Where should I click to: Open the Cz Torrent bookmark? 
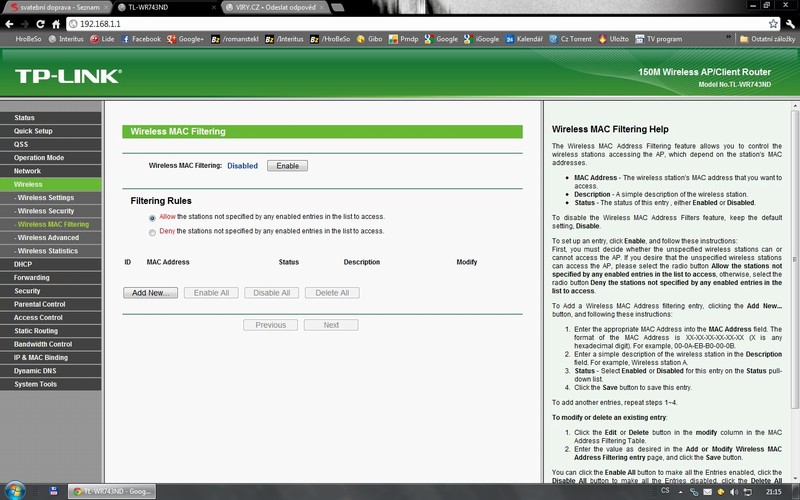tap(575, 39)
